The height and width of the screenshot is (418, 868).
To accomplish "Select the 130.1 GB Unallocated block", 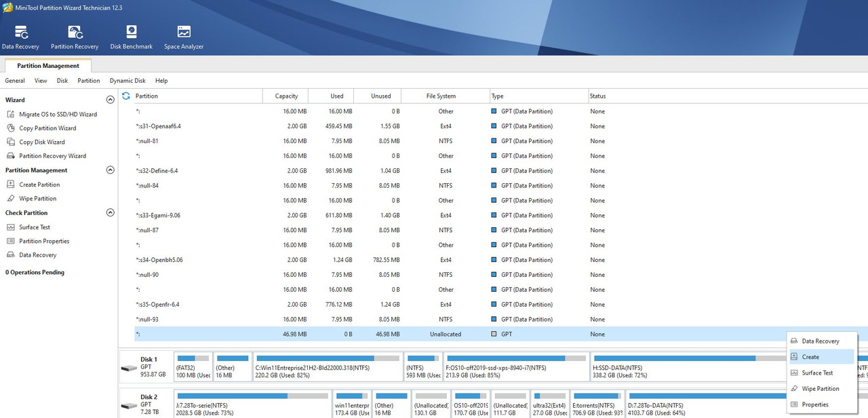I will tap(431, 404).
